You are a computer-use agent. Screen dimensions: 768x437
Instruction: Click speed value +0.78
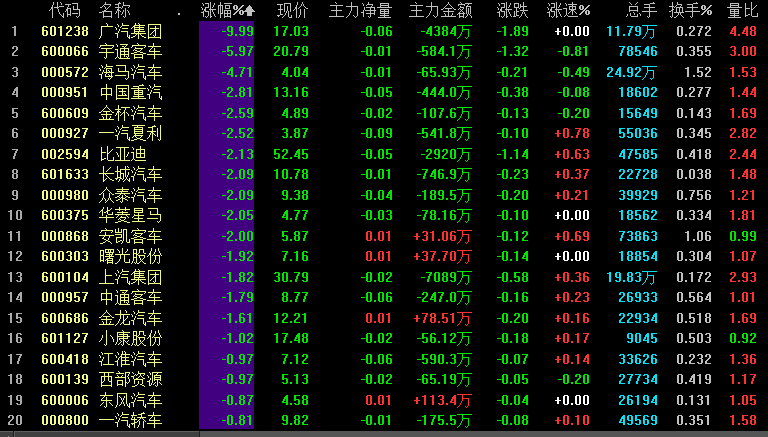pos(572,133)
